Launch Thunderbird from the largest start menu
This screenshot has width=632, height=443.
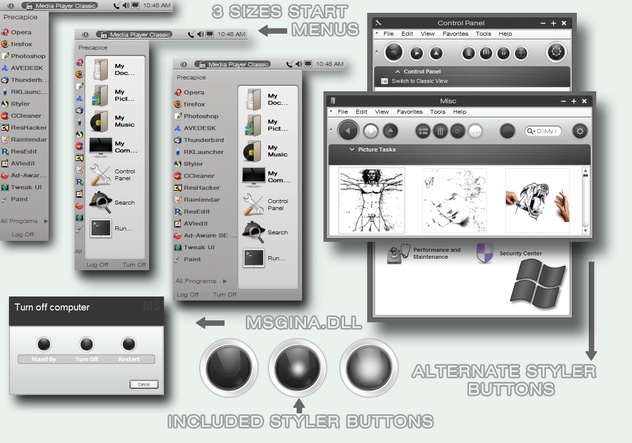pos(199,140)
